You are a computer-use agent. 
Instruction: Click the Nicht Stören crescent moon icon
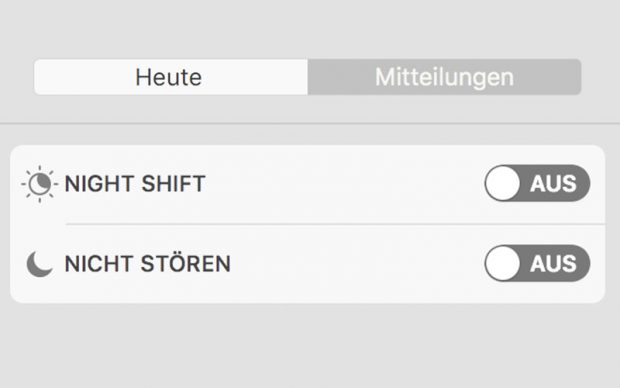click(x=40, y=264)
